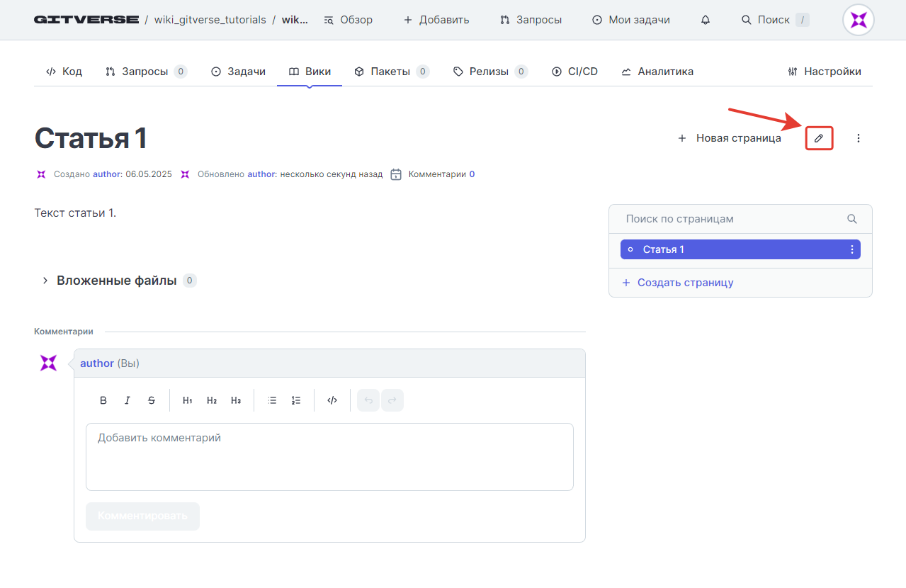Insert H2 heading in comment
This screenshot has height=588, width=906.
pyautogui.click(x=212, y=400)
